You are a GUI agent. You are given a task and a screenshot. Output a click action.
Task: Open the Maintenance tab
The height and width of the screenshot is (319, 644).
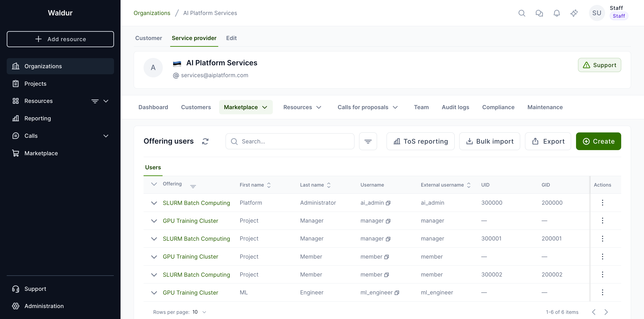pyautogui.click(x=545, y=107)
